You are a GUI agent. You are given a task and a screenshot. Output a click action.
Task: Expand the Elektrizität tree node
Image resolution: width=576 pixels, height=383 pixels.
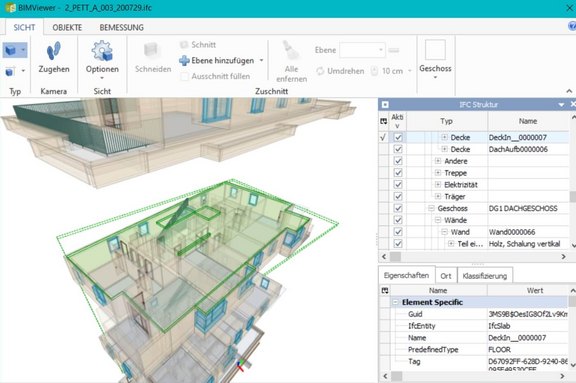coord(438,184)
